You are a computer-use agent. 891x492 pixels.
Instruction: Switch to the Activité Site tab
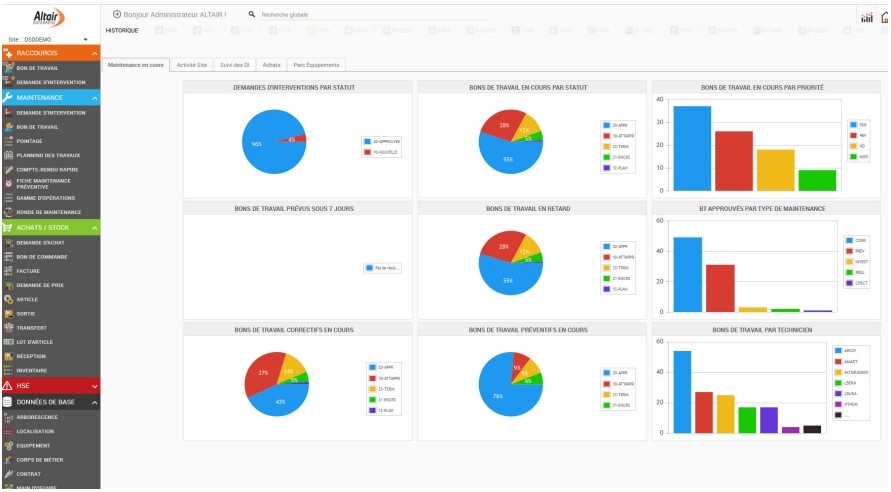[x=191, y=65]
